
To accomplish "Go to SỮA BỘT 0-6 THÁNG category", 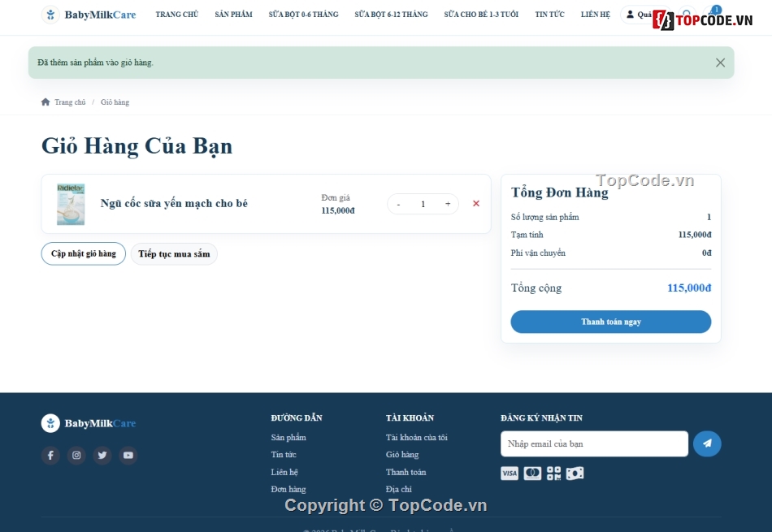I will click(x=303, y=15).
